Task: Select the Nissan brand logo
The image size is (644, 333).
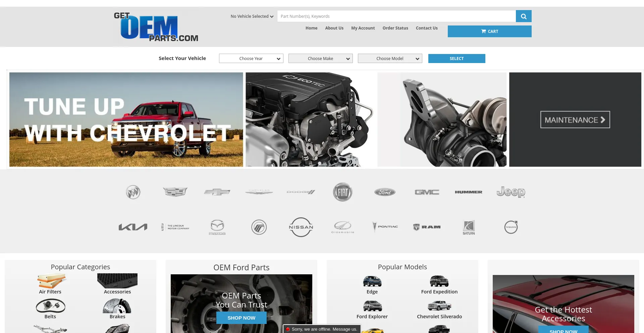Action: (301, 227)
